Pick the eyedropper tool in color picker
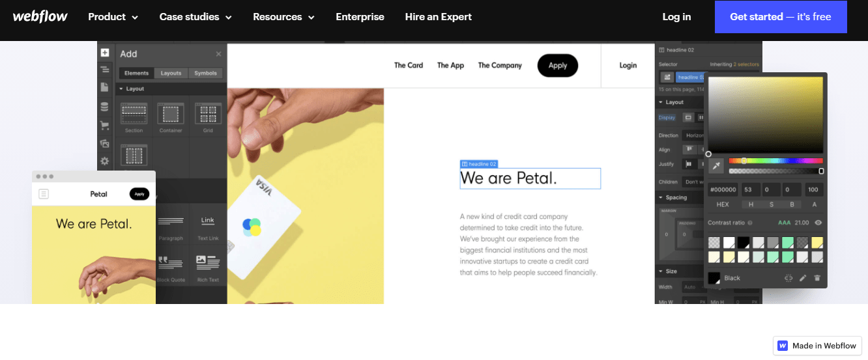 (x=716, y=166)
